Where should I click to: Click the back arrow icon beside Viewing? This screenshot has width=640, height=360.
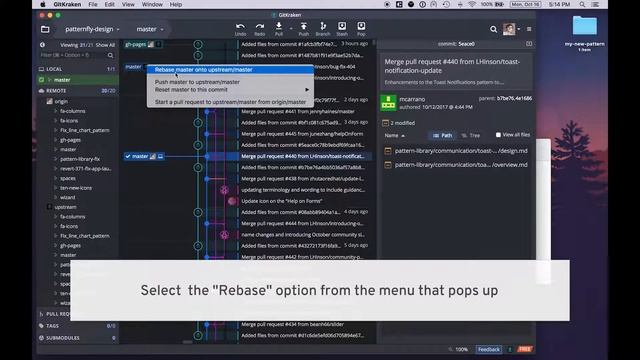42,45
